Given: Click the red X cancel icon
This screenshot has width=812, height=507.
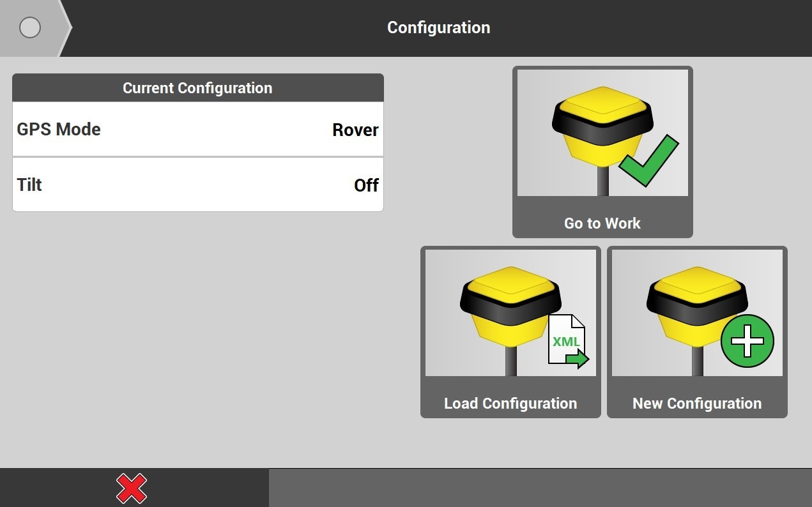Looking at the screenshot, I should coord(132,488).
